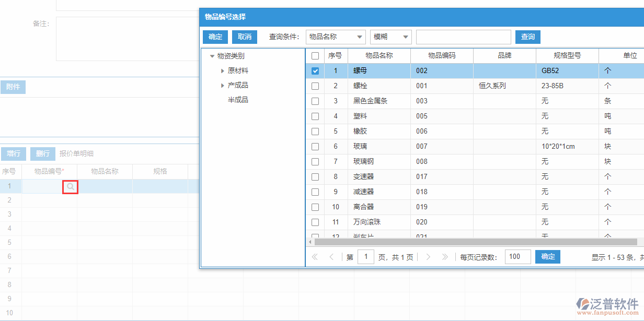Check the checkbox for 橡胶 row

(315, 131)
